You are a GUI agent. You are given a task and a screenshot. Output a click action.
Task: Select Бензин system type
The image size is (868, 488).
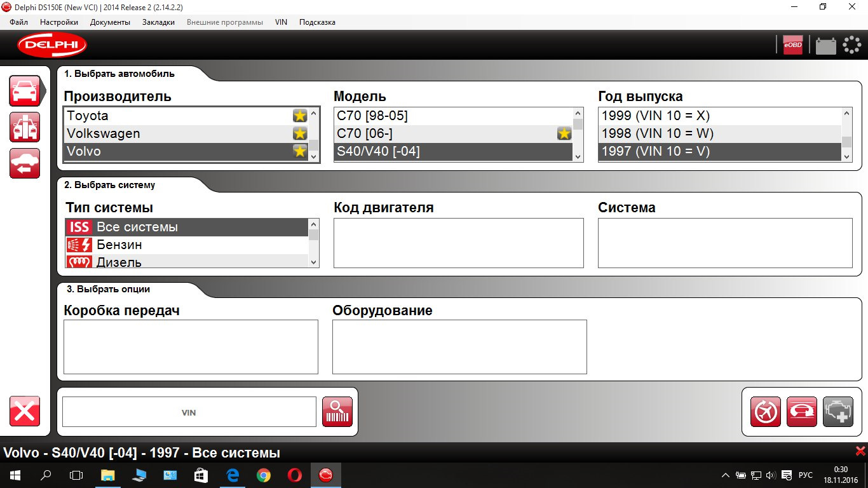point(186,245)
